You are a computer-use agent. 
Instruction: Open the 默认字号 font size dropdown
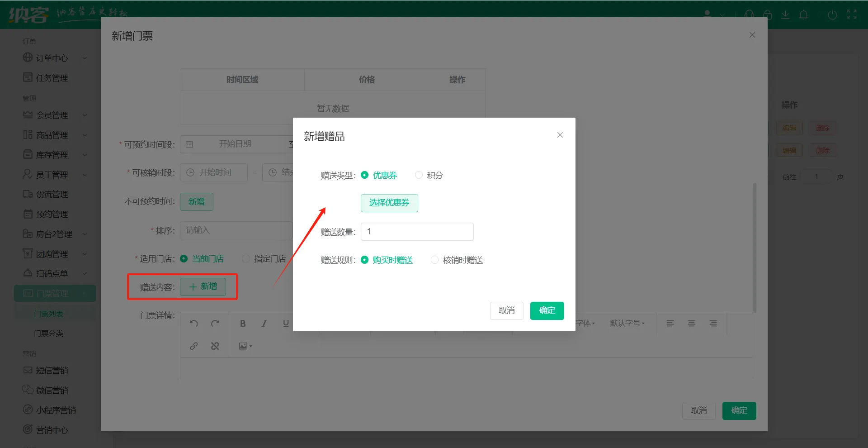point(627,323)
